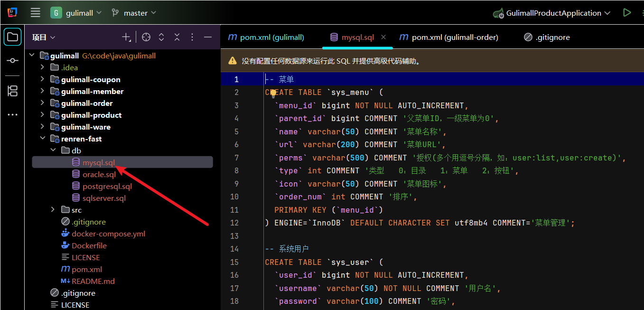644x310 pixels.
Task: Click PRIMARY KEY (`menu_id`) line
Action: (328, 210)
